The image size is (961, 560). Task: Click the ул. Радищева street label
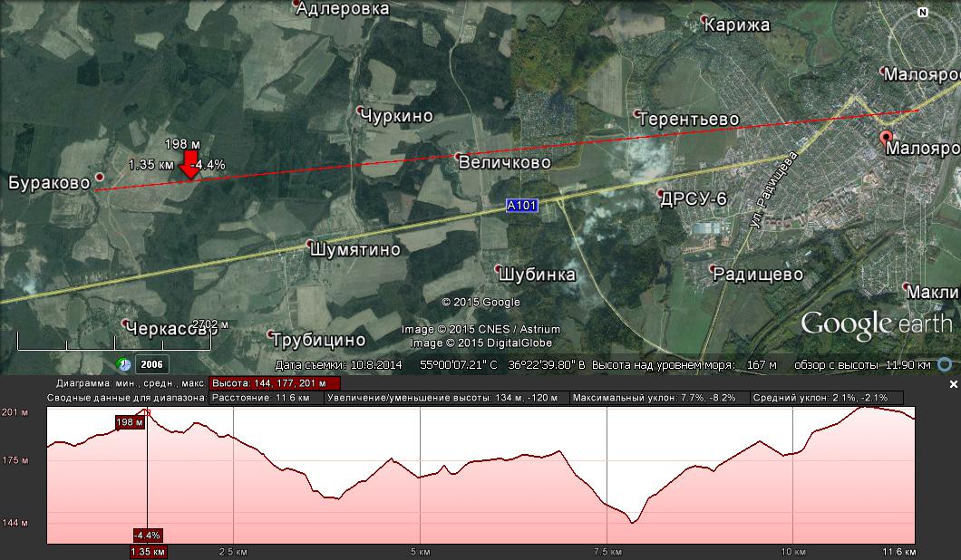coord(773,190)
